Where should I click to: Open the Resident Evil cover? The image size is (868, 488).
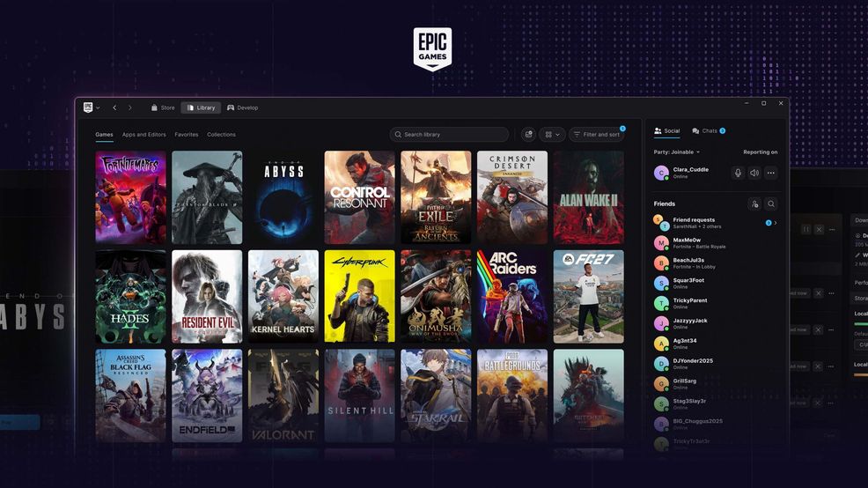click(207, 296)
